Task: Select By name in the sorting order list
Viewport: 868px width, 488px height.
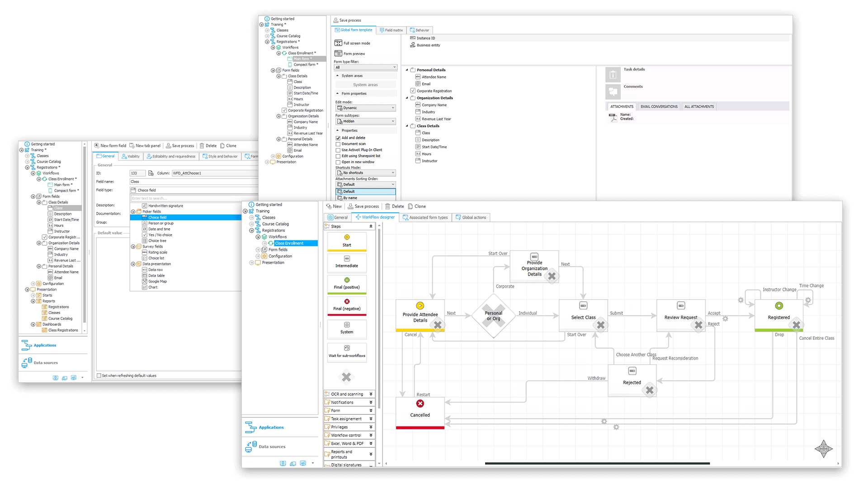Action: (x=366, y=198)
